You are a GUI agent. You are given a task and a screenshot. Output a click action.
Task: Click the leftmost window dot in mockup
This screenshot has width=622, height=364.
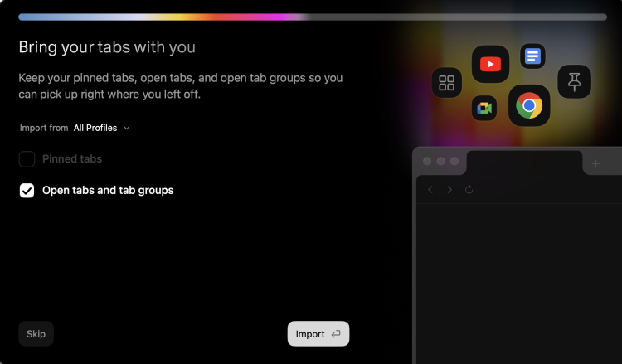coord(428,161)
